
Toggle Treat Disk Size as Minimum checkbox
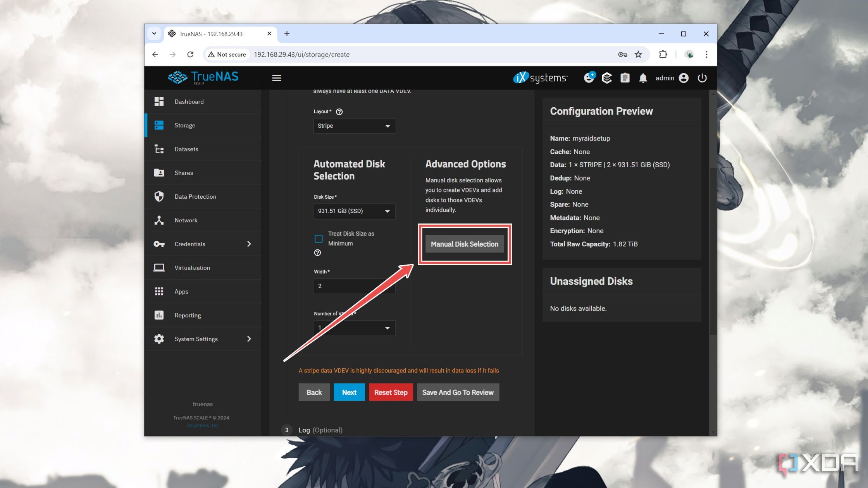pyautogui.click(x=319, y=238)
